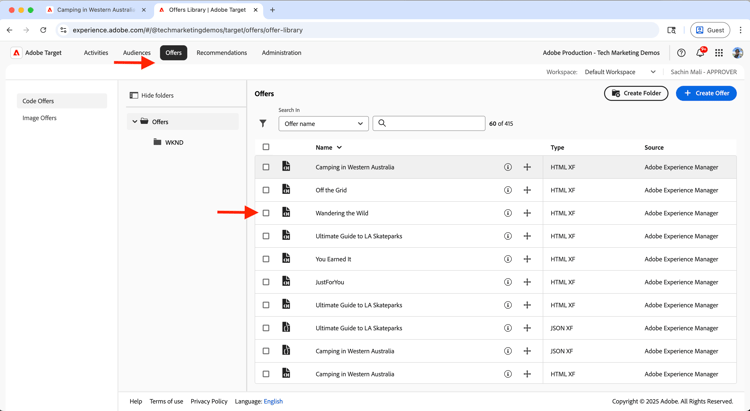Sort by the Name column chevron
This screenshot has width=750, height=411.
click(x=339, y=147)
